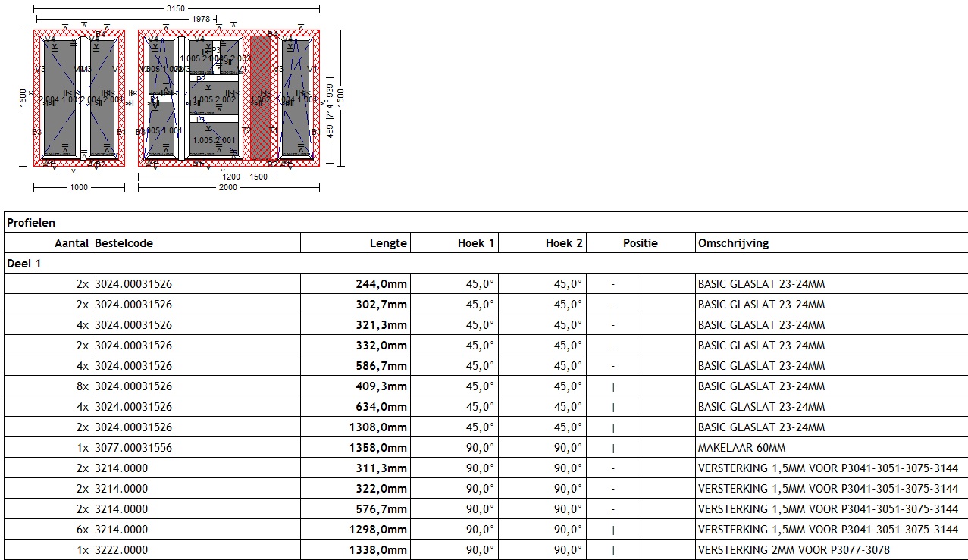Click the length value 1308,0mm
Screen dimensions: 968x560
[x=378, y=427]
